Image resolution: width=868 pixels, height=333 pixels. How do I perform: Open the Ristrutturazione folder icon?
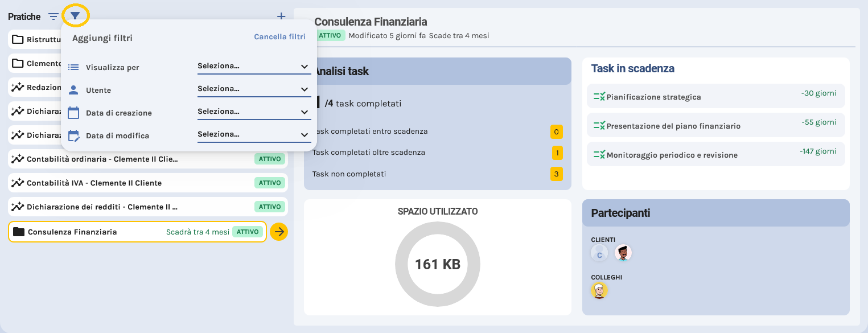(19, 39)
